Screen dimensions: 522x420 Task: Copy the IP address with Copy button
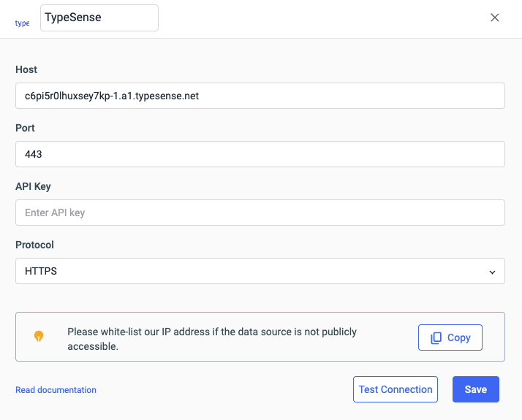tap(450, 337)
